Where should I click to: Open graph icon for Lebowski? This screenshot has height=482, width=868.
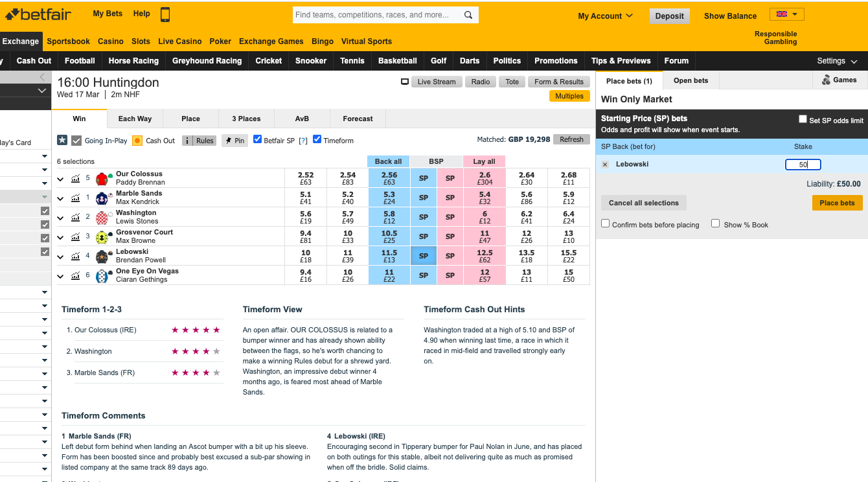(x=76, y=256)
